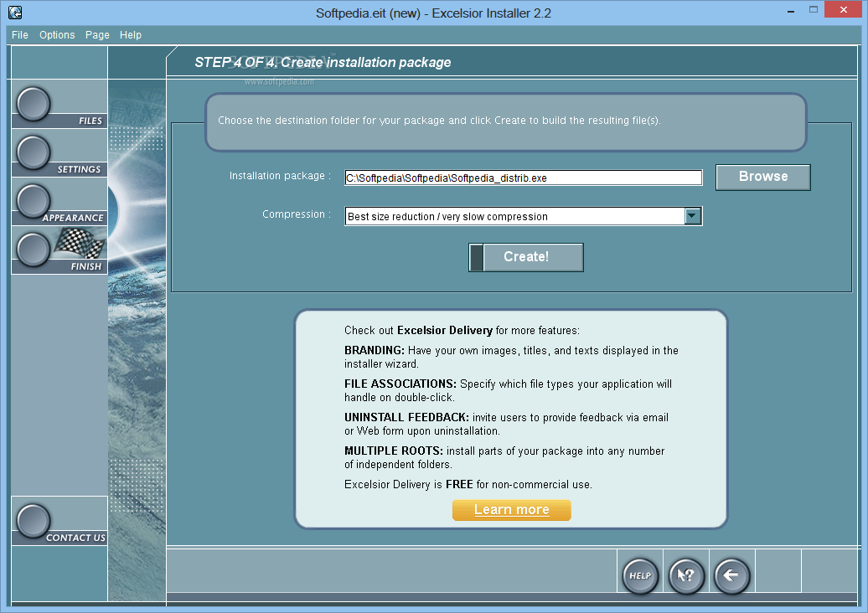Click the Installation package path field
The image size is (868, 613).
coord(523,178)
